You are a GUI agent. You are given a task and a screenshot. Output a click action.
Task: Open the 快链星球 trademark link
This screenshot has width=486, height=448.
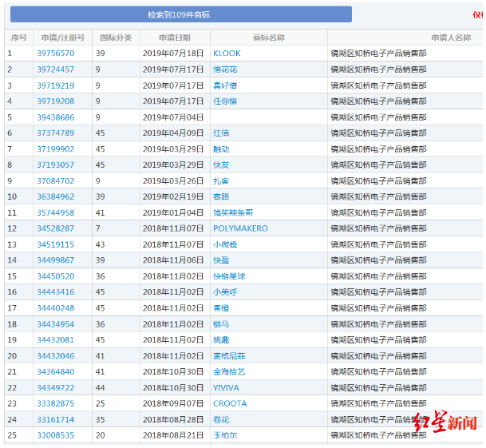tap(229, 276)
